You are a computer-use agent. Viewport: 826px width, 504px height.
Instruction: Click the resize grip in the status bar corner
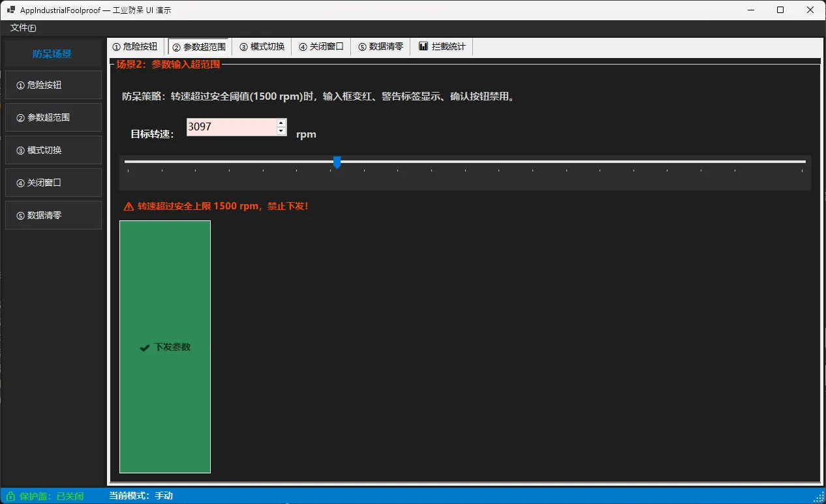coord(819,497)
